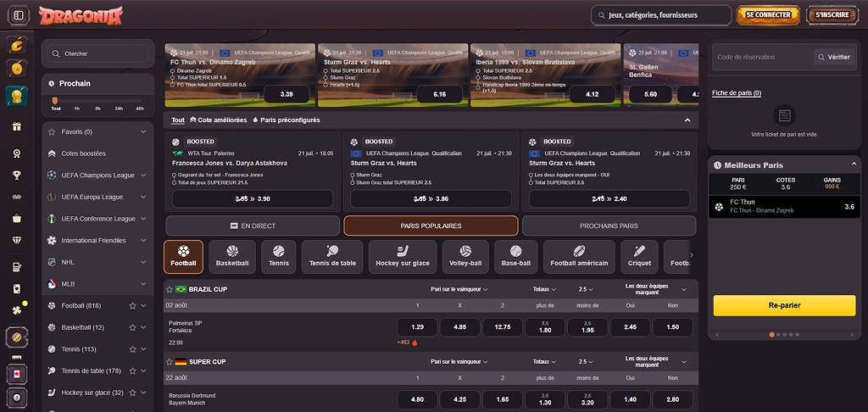Select the Tout filter tab
Image resolution: width=868 pixels, height=412 pixels.
178,120
